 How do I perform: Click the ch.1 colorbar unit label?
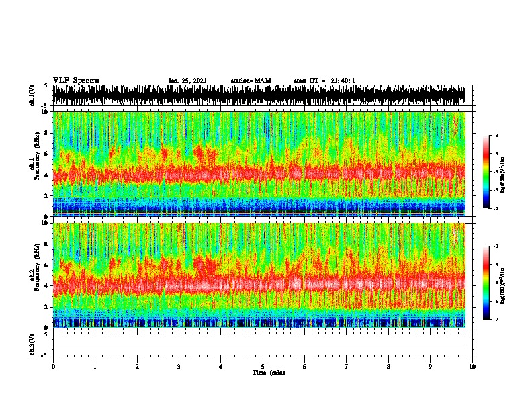pos(503,175)
